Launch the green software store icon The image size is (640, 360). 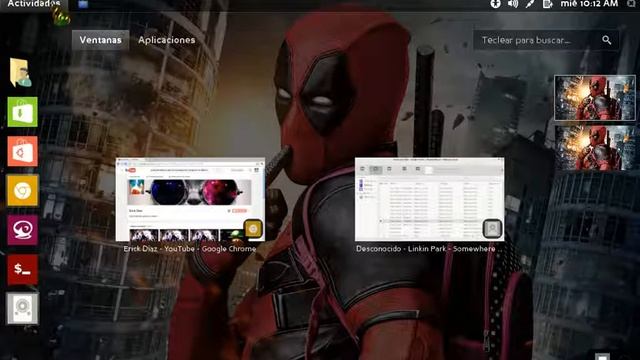pyautogui.click(x=22, y=112)
